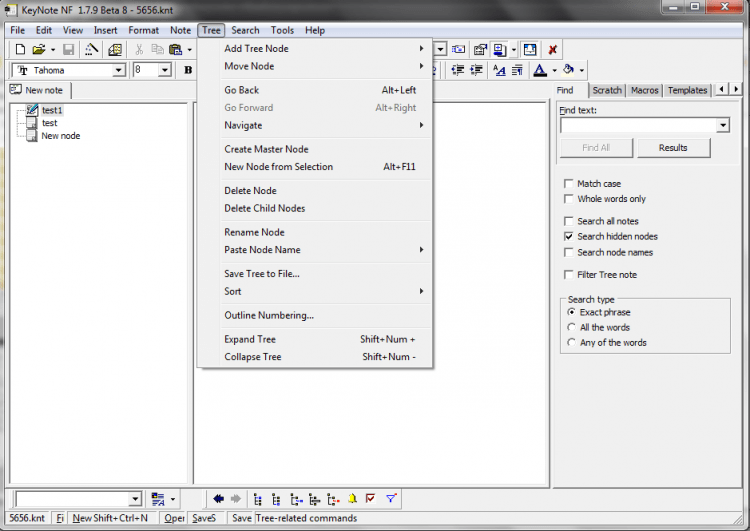Select the All the words radio button
The image size is (750, 531).
point(571,327)
